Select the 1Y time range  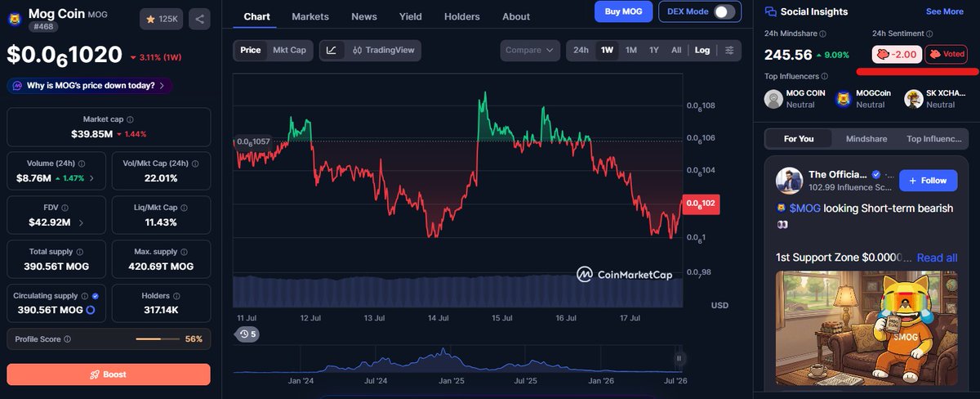pyautogui.click(x=654, y=50)
